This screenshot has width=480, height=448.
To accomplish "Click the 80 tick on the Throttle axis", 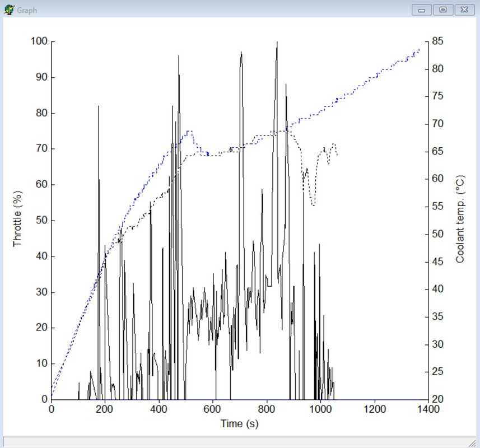I will pos(41,113).
